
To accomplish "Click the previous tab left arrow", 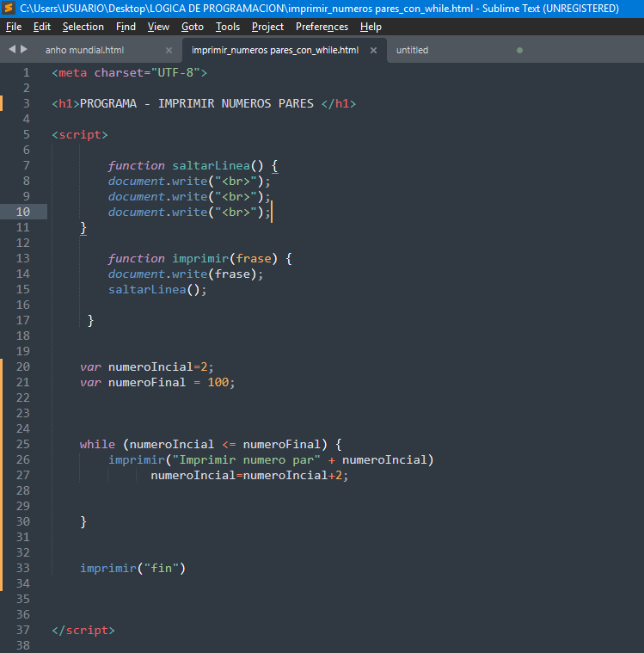I will coord(12,49).
